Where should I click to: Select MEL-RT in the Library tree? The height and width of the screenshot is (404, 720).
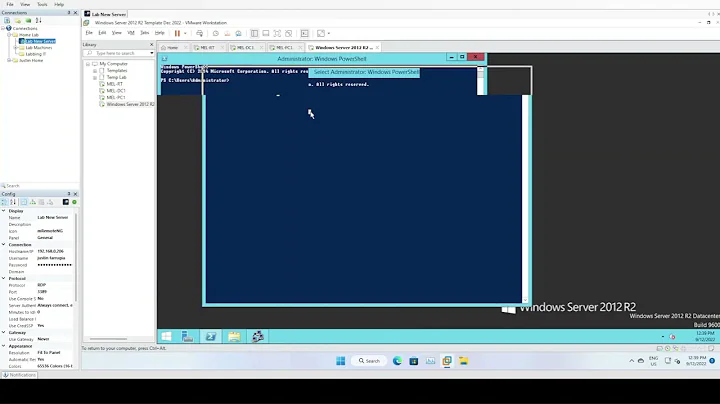(114, 84)
